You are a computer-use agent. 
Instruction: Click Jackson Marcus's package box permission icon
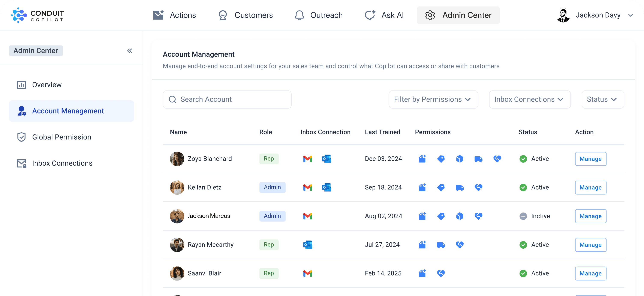tap(459, 216)
